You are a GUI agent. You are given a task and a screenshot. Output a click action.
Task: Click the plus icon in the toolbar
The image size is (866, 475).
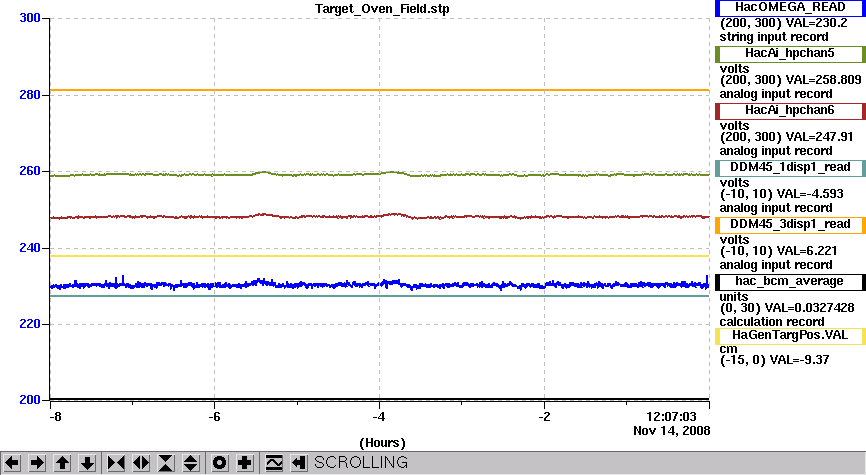pos(245,463)
